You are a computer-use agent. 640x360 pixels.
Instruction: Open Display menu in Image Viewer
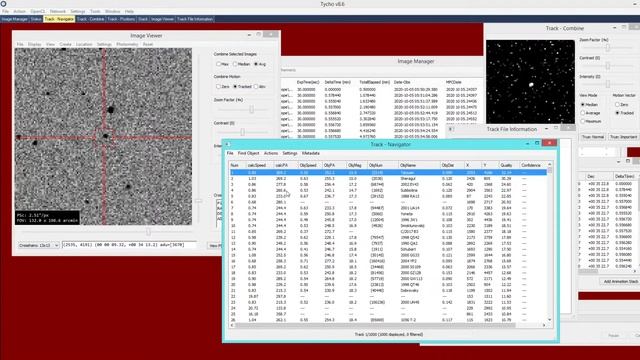[35, 44]
